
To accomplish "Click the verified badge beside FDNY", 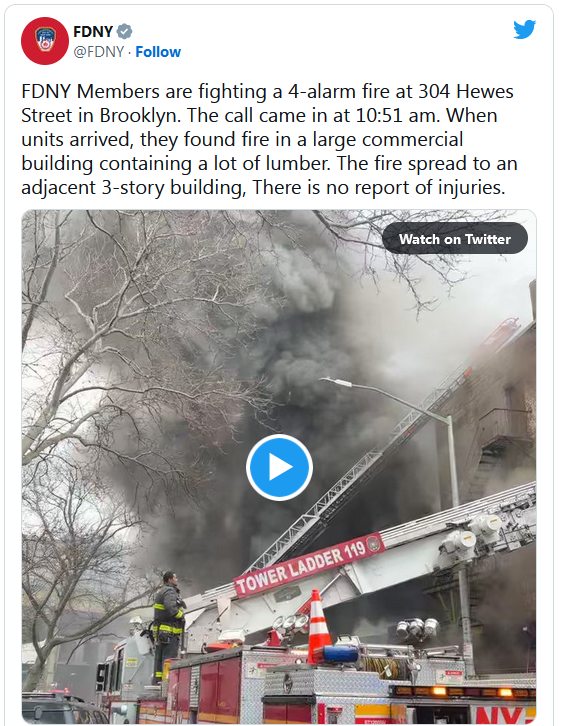I will click(x=124, y=31).
